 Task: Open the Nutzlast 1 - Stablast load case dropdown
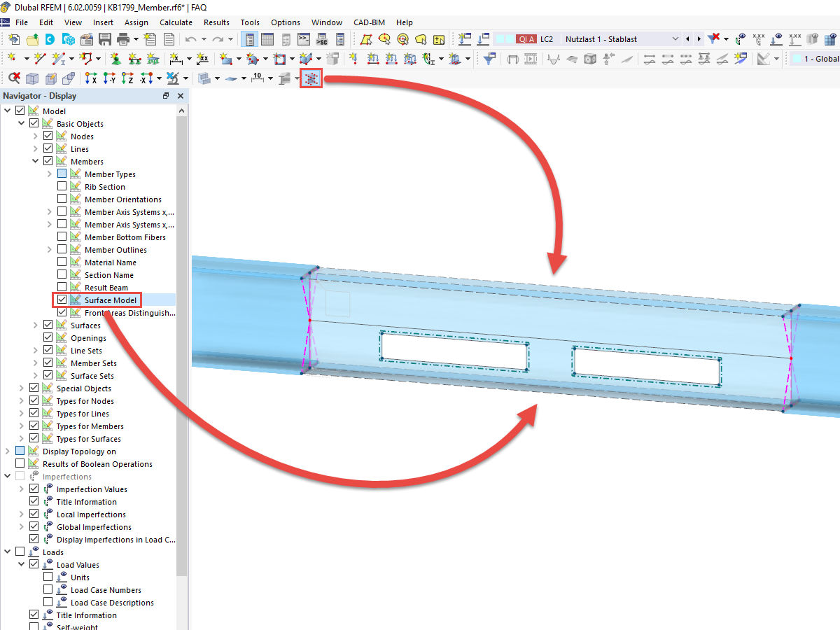click(x=675, y=39)
